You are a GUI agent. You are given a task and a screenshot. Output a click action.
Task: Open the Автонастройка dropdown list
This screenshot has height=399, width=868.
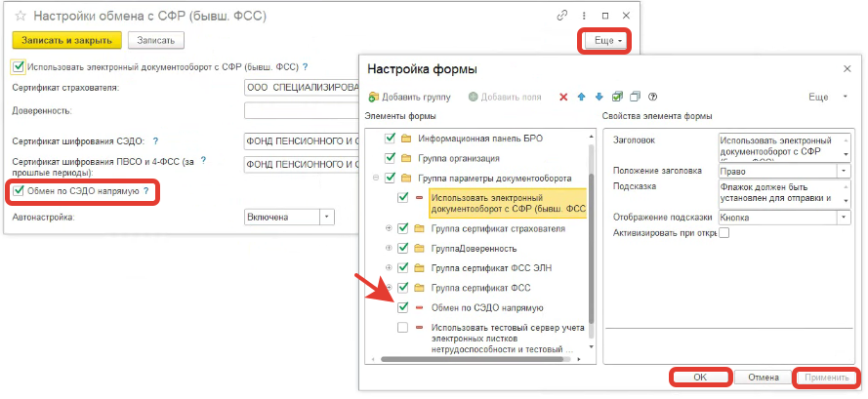pyautogui.click(x=328, y=217)
